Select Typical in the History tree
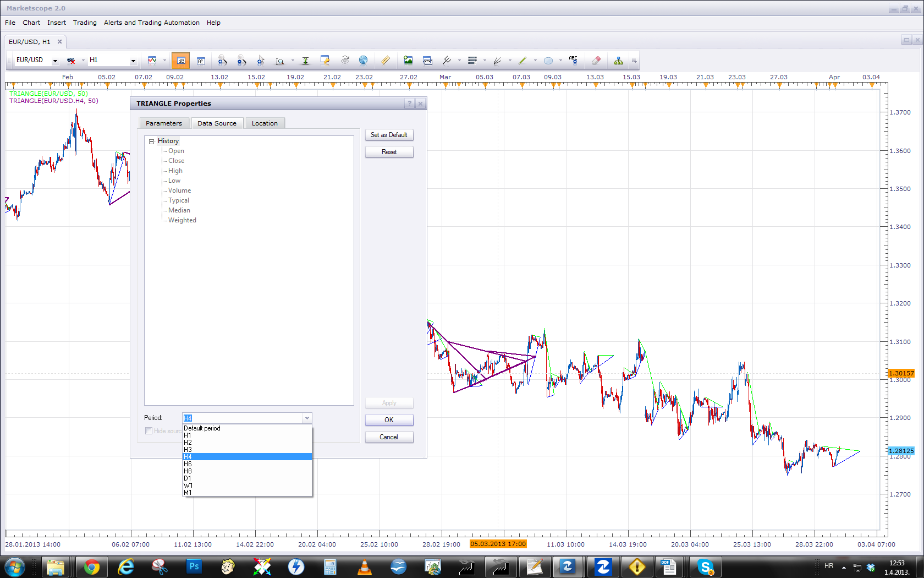 tap(179, 200)
